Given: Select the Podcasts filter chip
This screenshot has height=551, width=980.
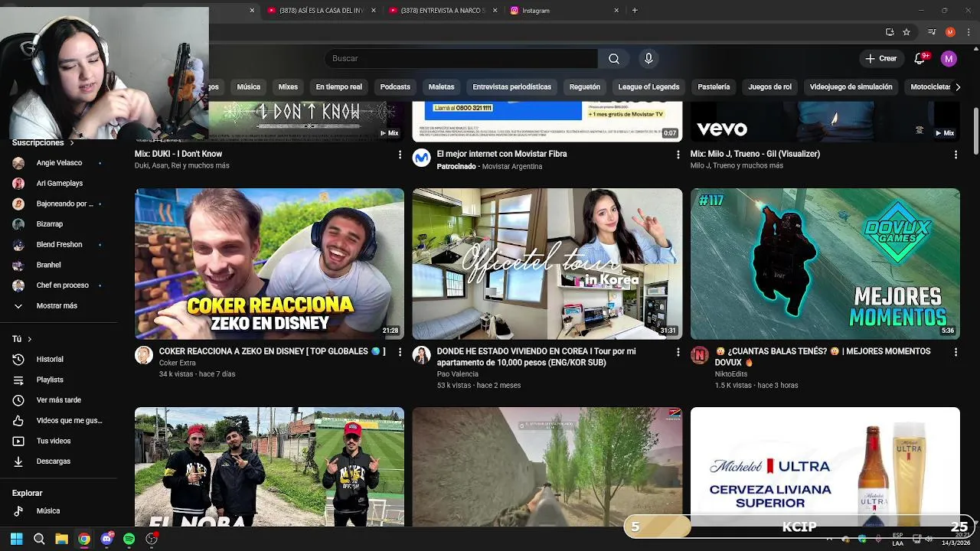Looking at the screenshot, I should point(395,87).
